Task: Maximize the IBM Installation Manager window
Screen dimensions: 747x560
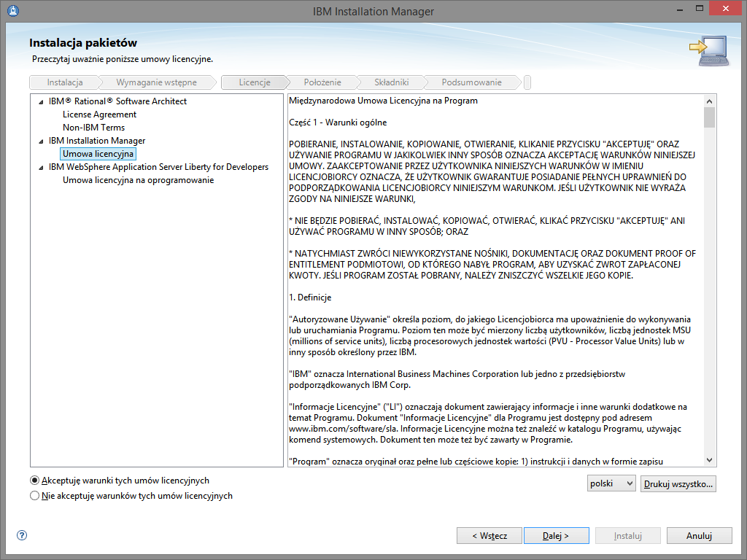Action: pyautogui.click(x=700, y=9)
